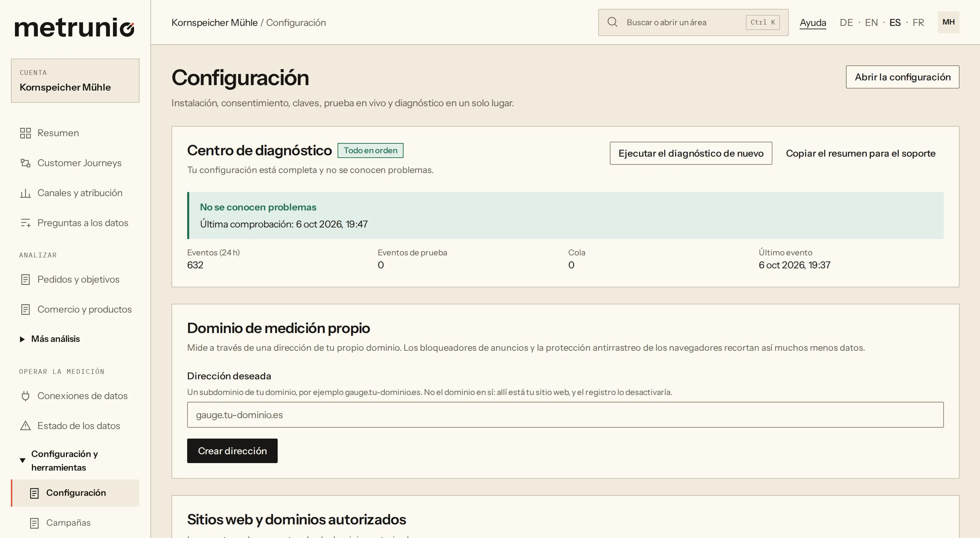Click the Estado de los datos warning icon
The image size is (980, 538).
click(26, 426)
